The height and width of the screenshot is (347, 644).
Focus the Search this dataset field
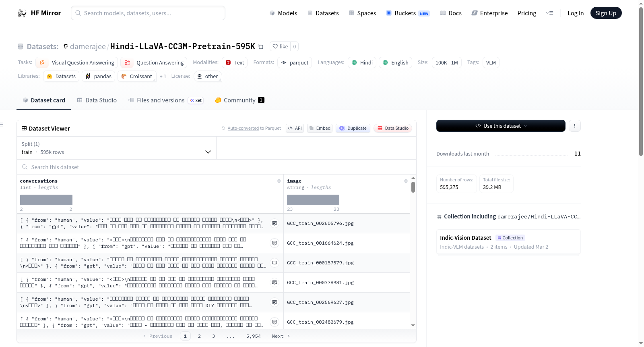pyautogui.click(x=217, y=167)
